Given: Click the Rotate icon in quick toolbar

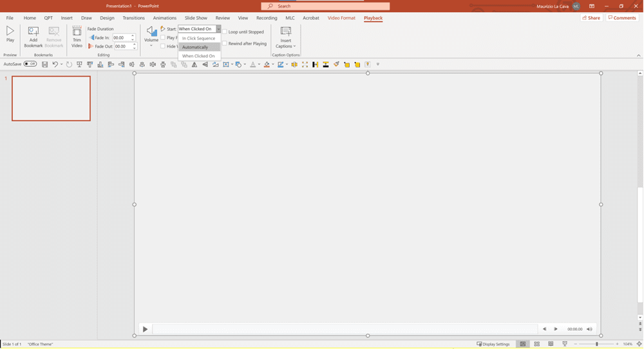Looking at the screenshot, I should pos(215,64).
